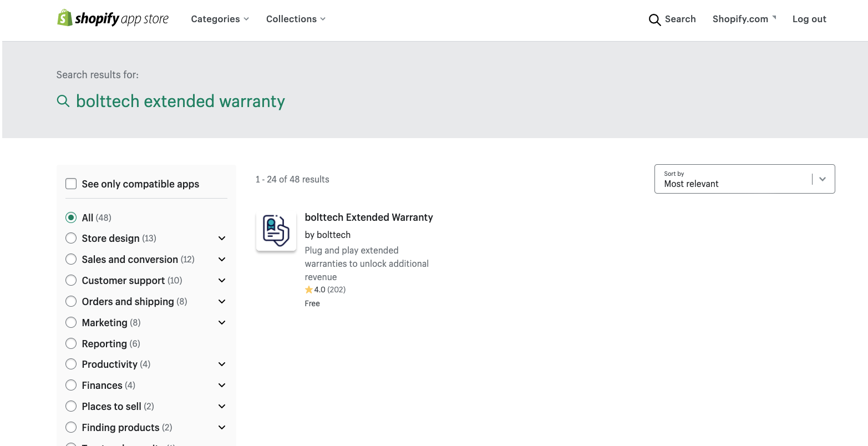This screenshot has width=868, height=446.
Task: Click the green magnifier beside the search query
Action: 63,101
